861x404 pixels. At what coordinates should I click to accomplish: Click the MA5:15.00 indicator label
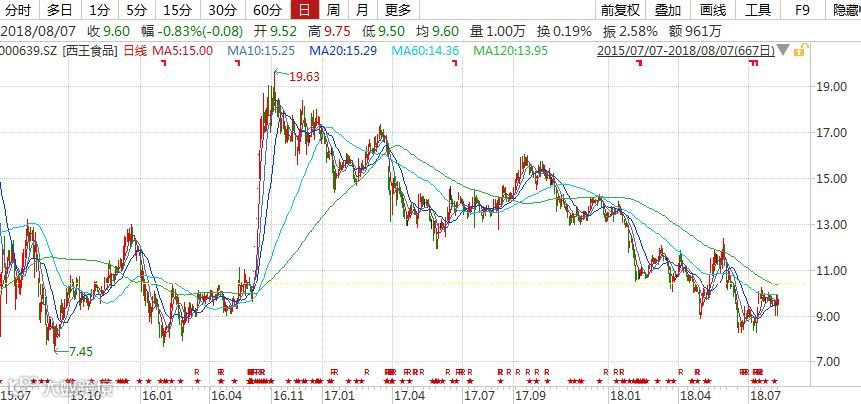pos(182,51)
